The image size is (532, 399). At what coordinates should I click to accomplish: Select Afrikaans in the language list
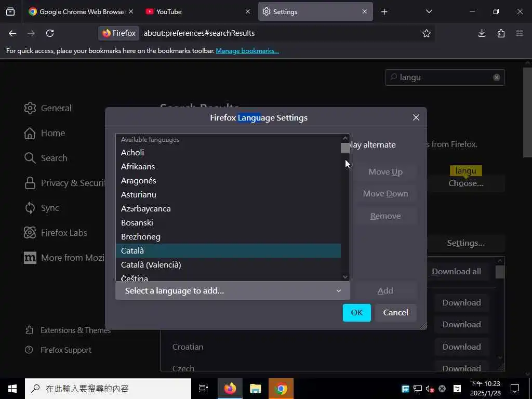[228, 167]
